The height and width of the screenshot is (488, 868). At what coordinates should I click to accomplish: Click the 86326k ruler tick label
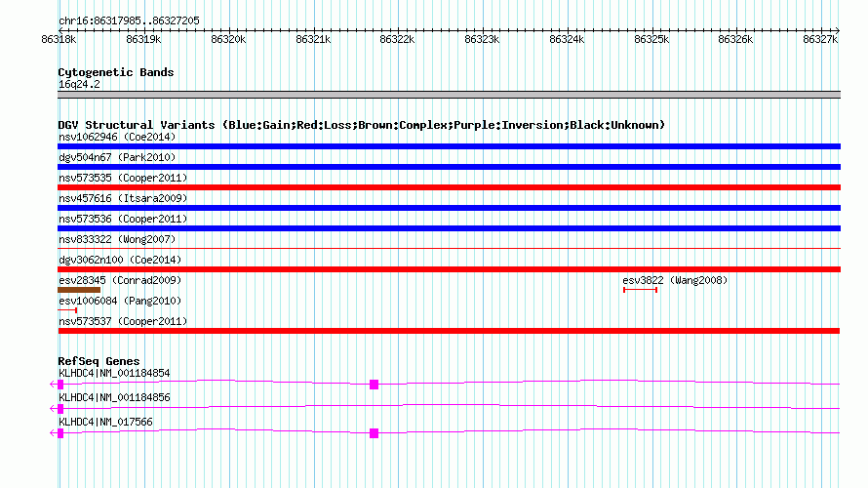tap(735, 39)
